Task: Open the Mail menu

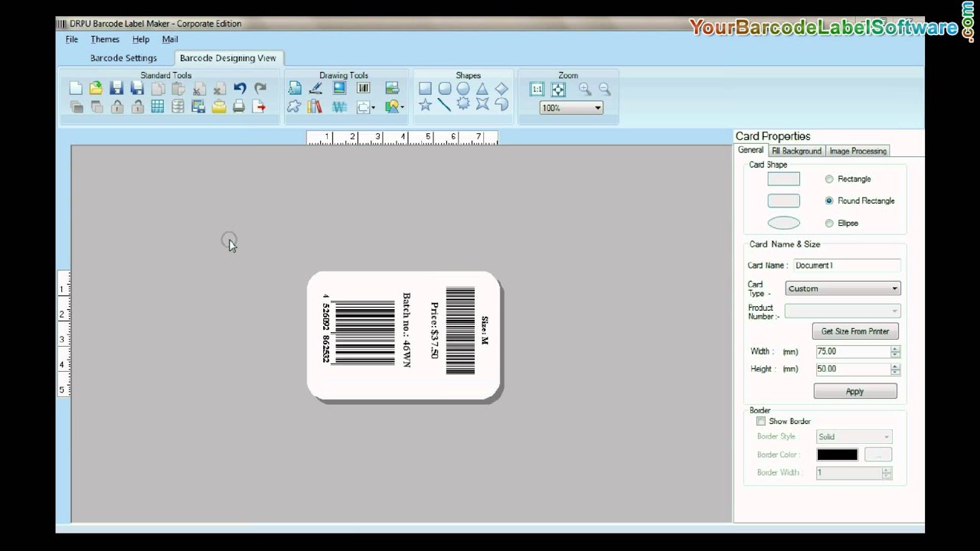Action: tap(170, 39)
